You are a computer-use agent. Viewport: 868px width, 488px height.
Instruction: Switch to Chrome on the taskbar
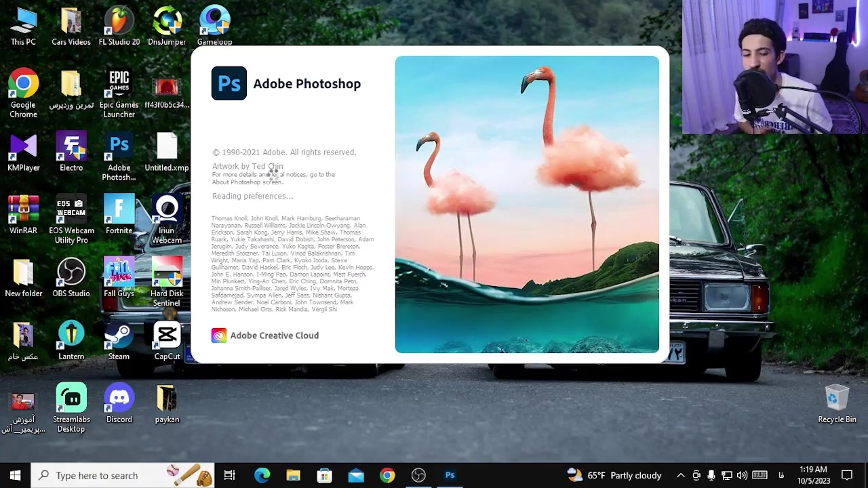point(387,475)
